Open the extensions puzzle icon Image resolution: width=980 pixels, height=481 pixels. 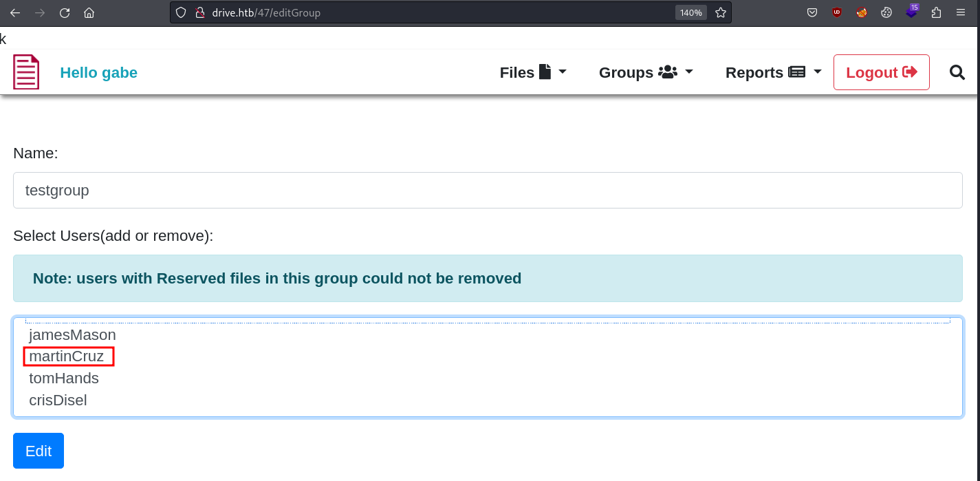click(x=936, y=12)
